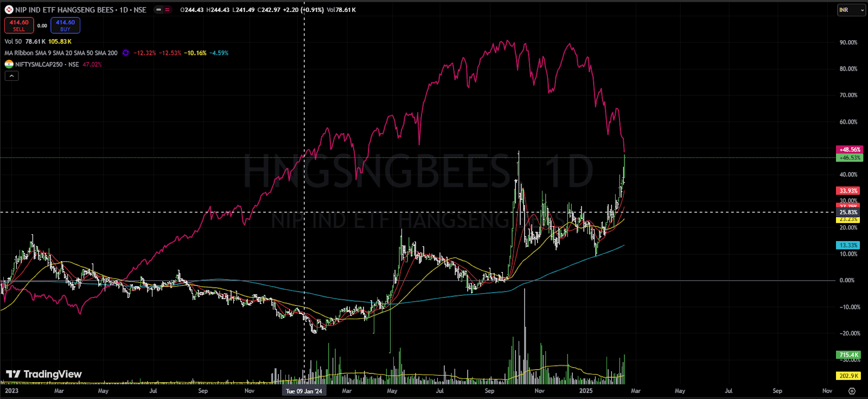868x399 pixels.
Task: Click the C242.97 close value in header
Action: pyautogui.click(x=269, y=10)
